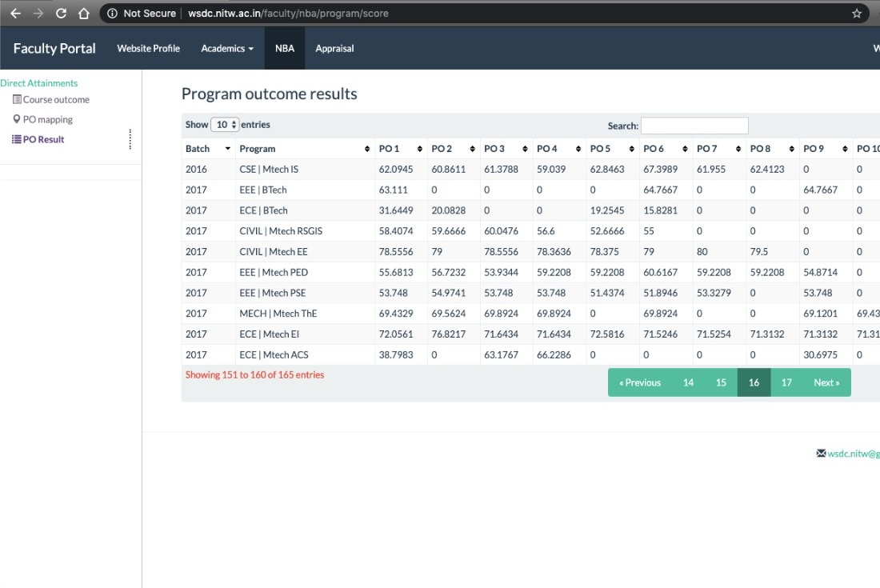Go to the Next results page
The image size is (880, 588).
coord(826,382)
